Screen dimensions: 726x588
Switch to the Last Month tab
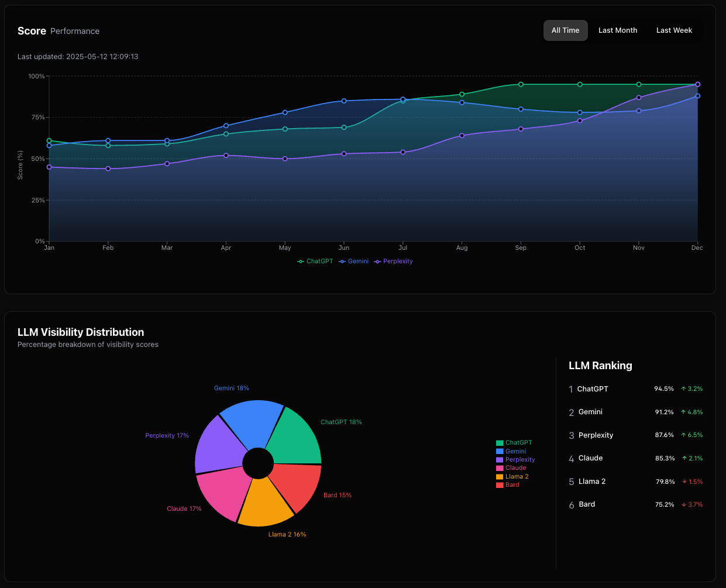pos(618,30)
